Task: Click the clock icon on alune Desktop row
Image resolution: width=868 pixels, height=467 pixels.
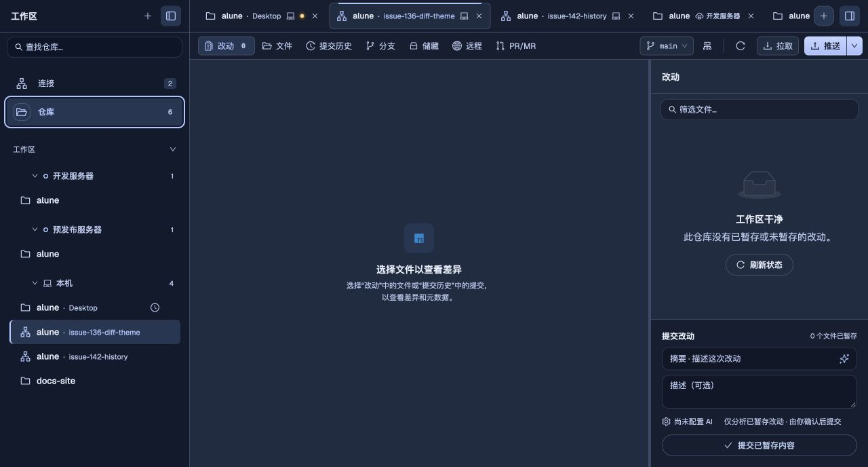Action: point(155,307)
